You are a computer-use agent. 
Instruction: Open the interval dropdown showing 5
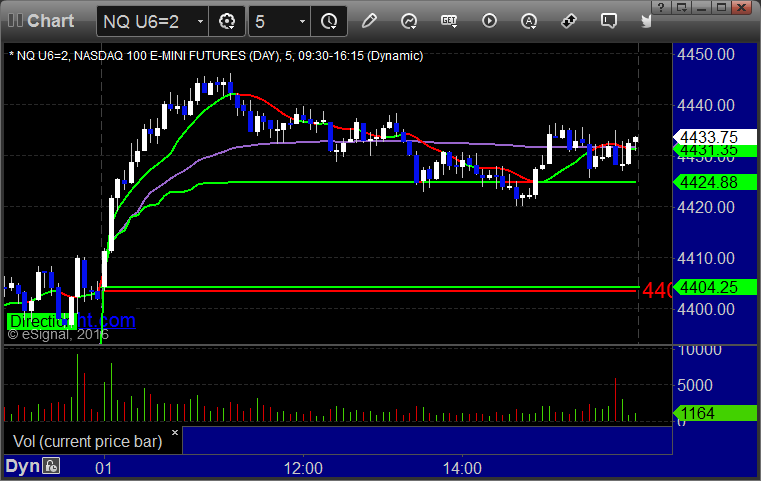click(x=302, y=21)
